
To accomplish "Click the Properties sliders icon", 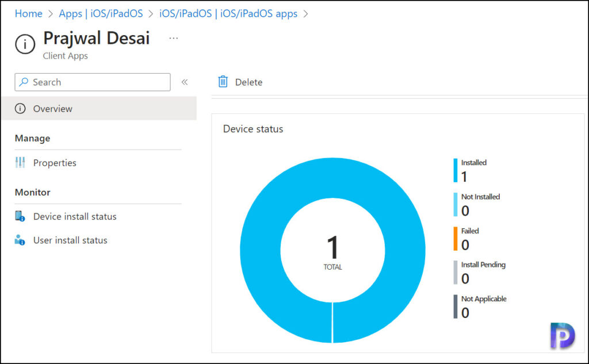I will [x=20, y=163].
